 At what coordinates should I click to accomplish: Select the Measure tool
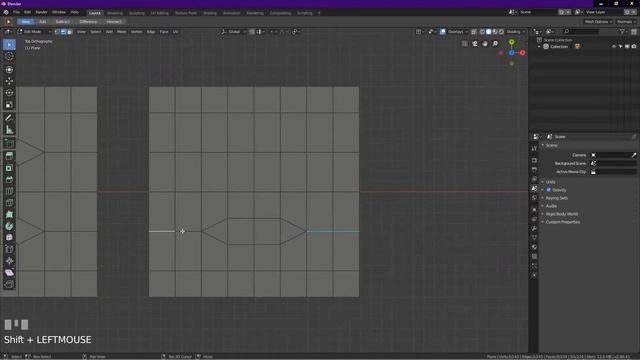pyautogui.click(x=9, y=130)
